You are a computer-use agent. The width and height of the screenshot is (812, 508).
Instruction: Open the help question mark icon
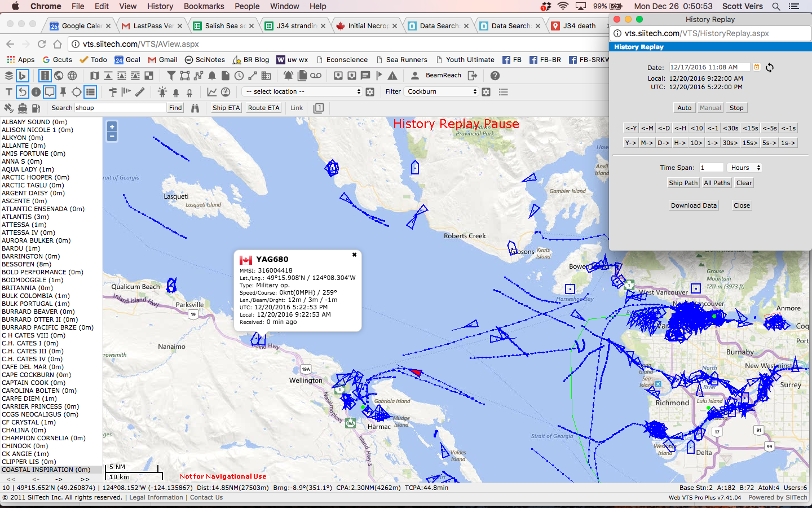[x=495, y=76]
